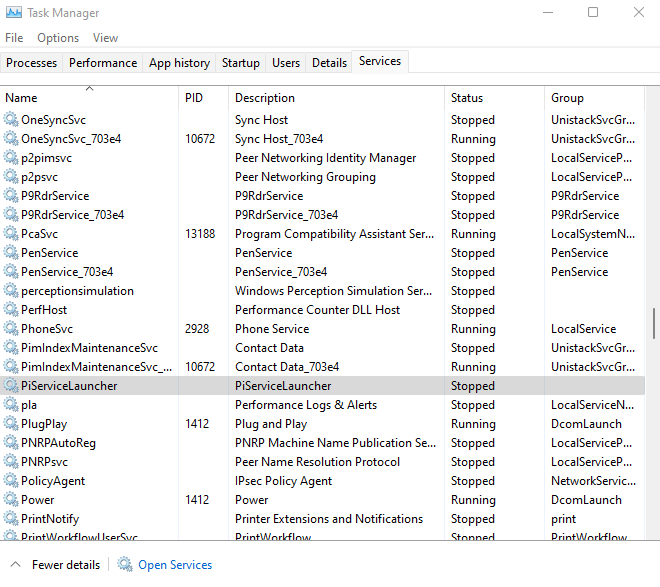Click the gear icon beside perceptionsimulation
Screen dimensions: 660x587
click(x=11, y=290)
